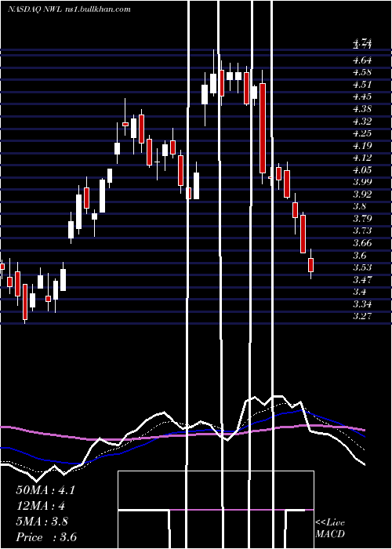Click the MACD label
Screen dimensions: 392x549
(x=330, y=534)
